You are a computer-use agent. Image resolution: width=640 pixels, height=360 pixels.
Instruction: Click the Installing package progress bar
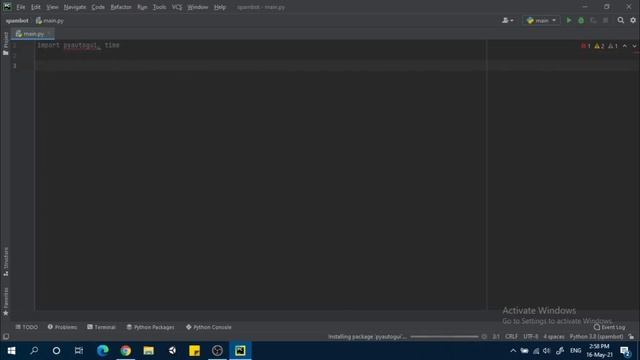[x=444, y=337]
